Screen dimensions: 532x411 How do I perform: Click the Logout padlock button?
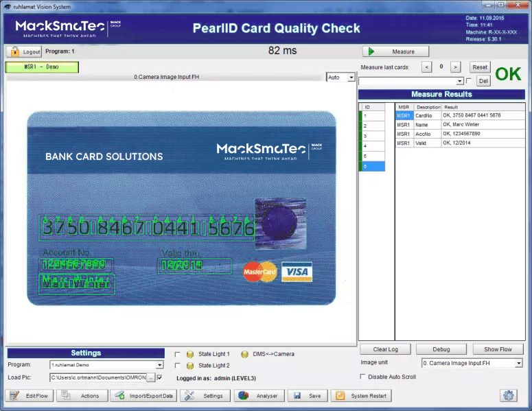click(x=24, y=51)
